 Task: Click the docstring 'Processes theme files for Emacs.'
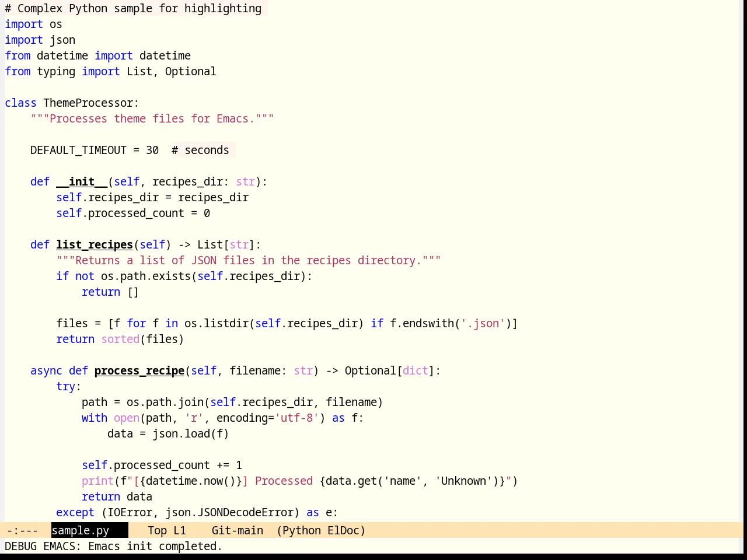[x=152, y=118]
